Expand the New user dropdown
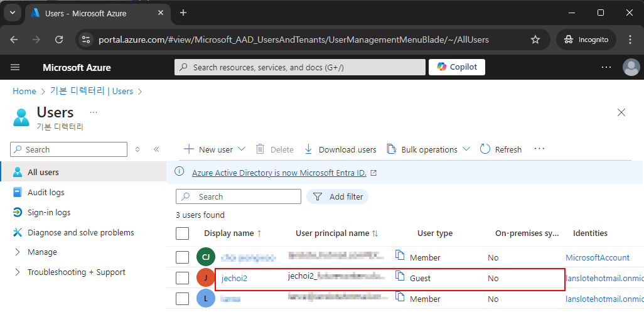 pos(242,149)
